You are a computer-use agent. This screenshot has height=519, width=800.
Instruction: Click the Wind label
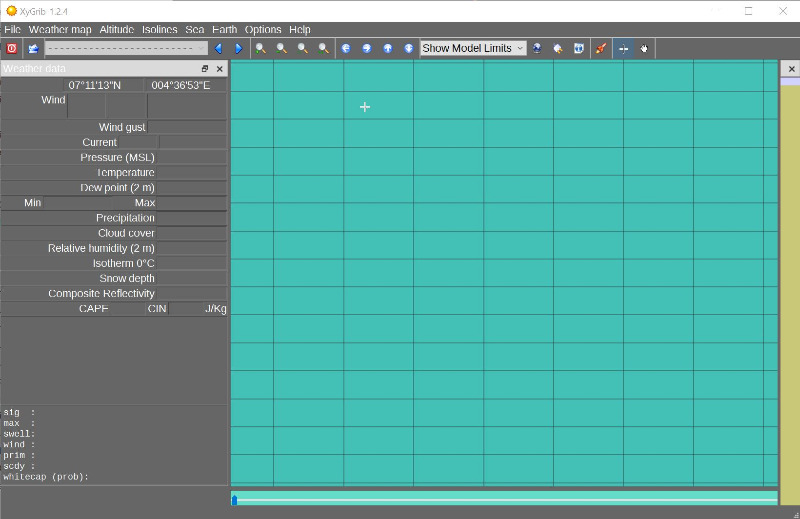[53, 100]
